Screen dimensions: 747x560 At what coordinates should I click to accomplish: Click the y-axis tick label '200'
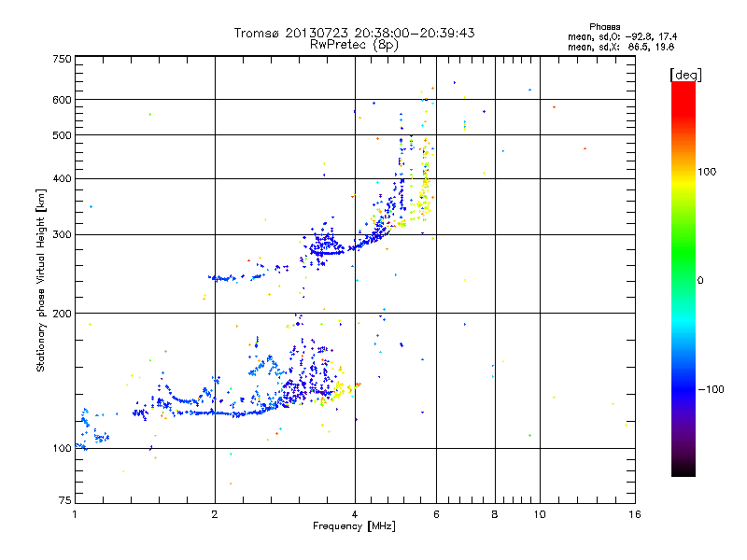click(62, 314)
